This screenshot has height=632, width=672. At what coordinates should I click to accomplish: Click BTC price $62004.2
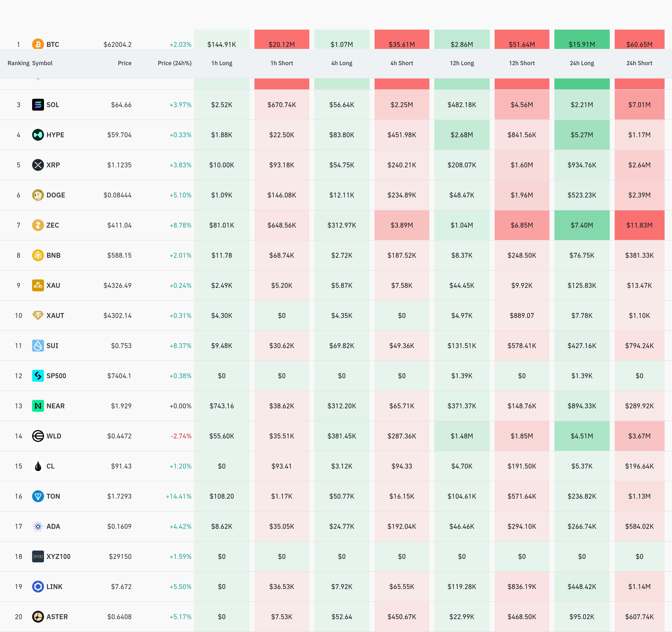click(x=118, y=45)
